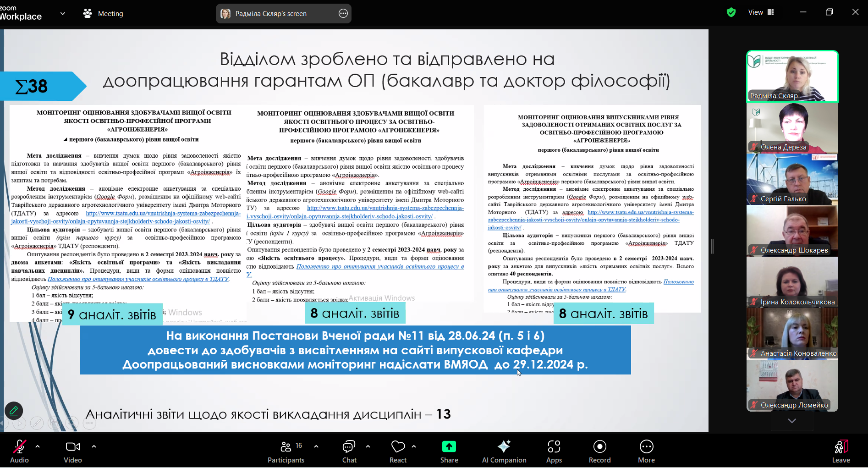868x468 pixels.
Task: Open the Chat panel
Action: click(349, 451)
